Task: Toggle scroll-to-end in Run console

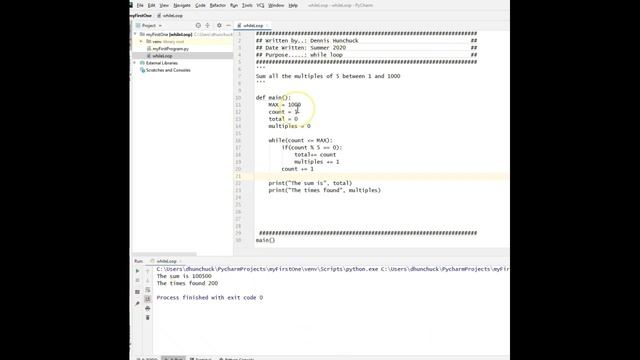Action: (x=148, y=299)
